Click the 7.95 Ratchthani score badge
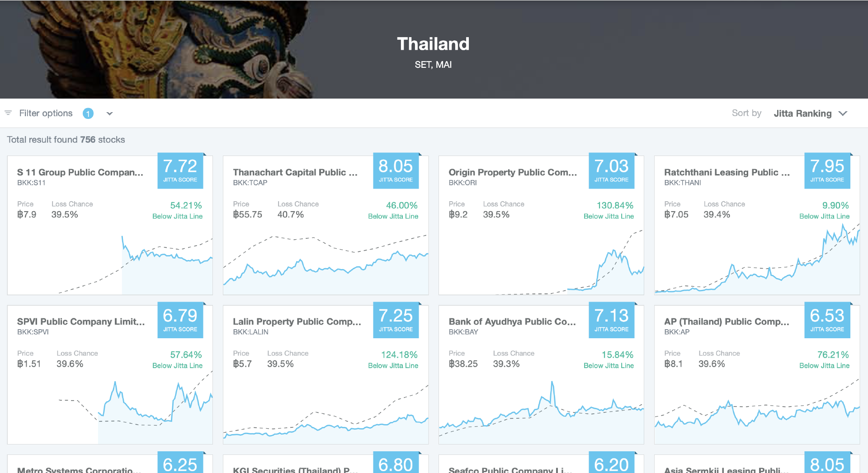 tap(827, 171)
